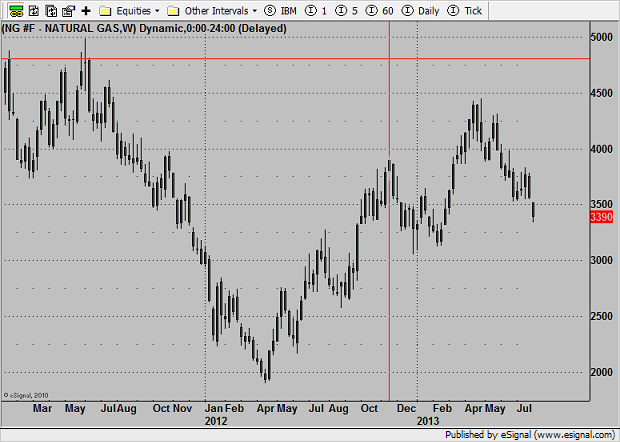Click the Mar label on time axis
The height and width of the screenshot is (442, 620).
coord(42,408)
